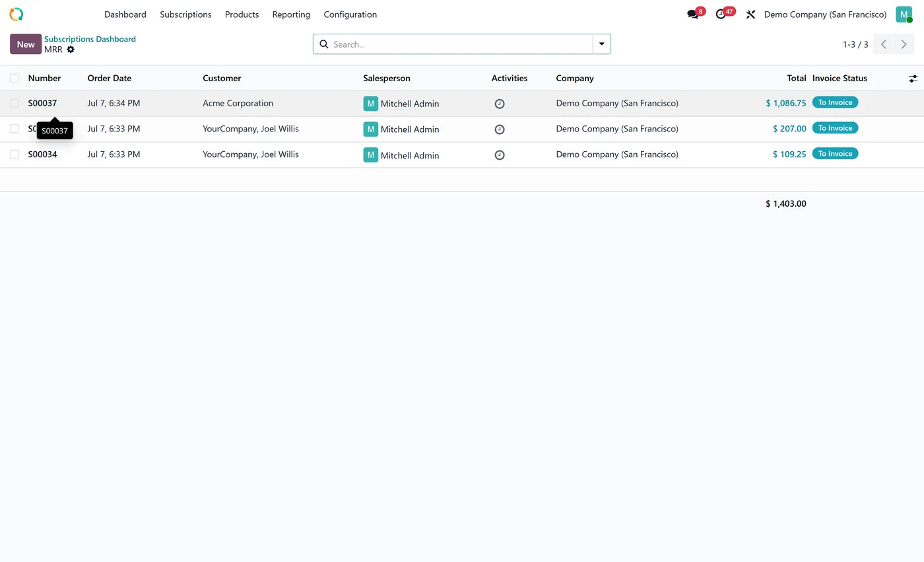The height and width of the screenshot is (562, 924).
Task: Open the Demo Company (San Francisco) switcher
Action: click(x=825, y=15)
